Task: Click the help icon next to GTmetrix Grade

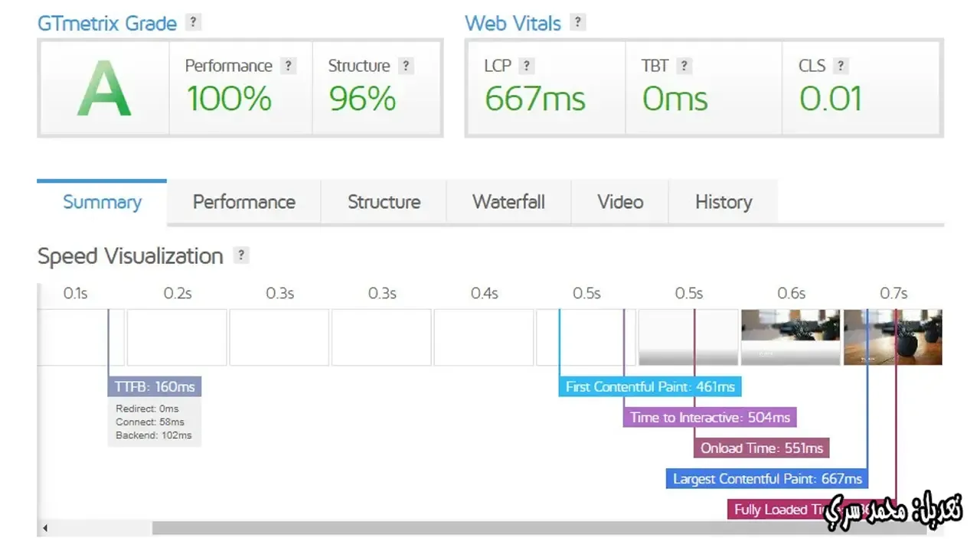Action: click(194, 22)
